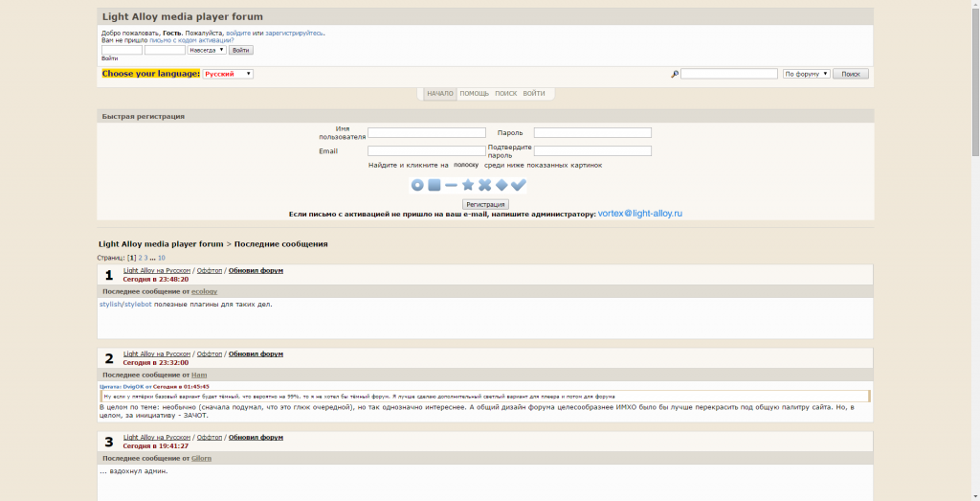980x501 pixels.
Task: Focus the forum search input field
Action: 728,74
